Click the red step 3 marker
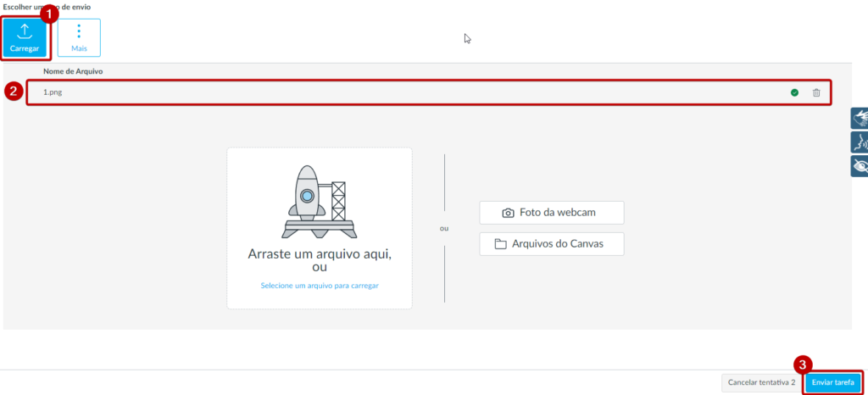 [x=803, y=364]
